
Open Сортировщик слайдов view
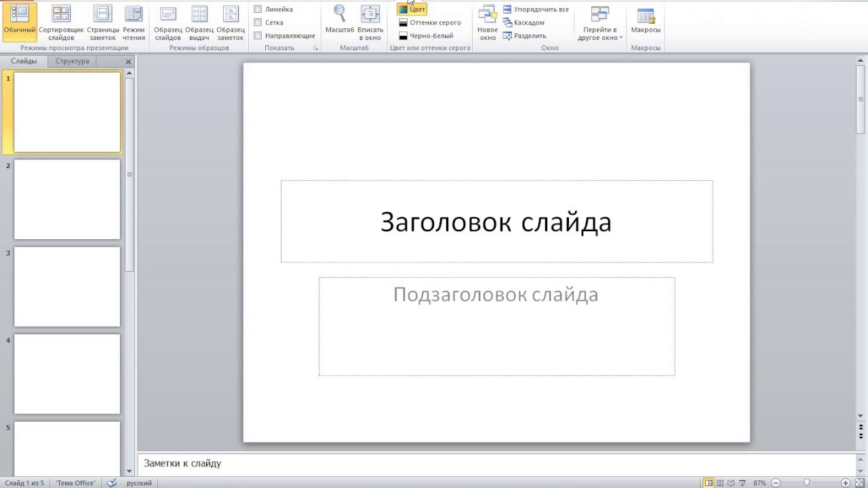click(61, 22)
